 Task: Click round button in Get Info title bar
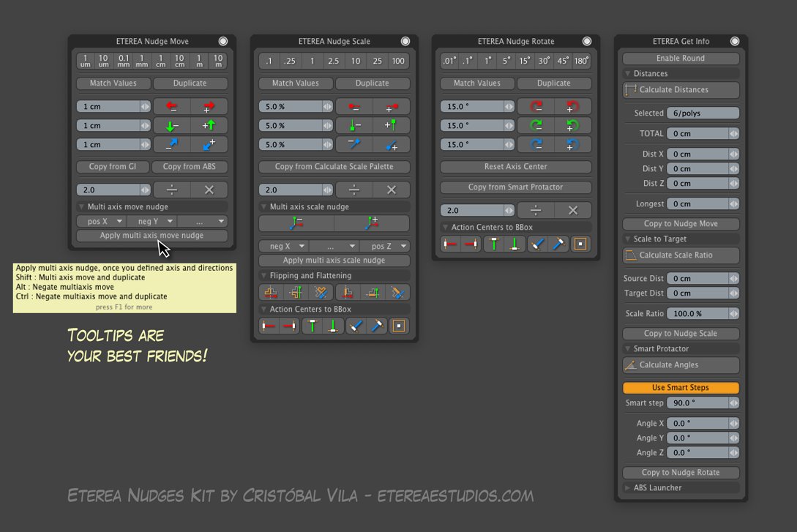tap(735, 41)
